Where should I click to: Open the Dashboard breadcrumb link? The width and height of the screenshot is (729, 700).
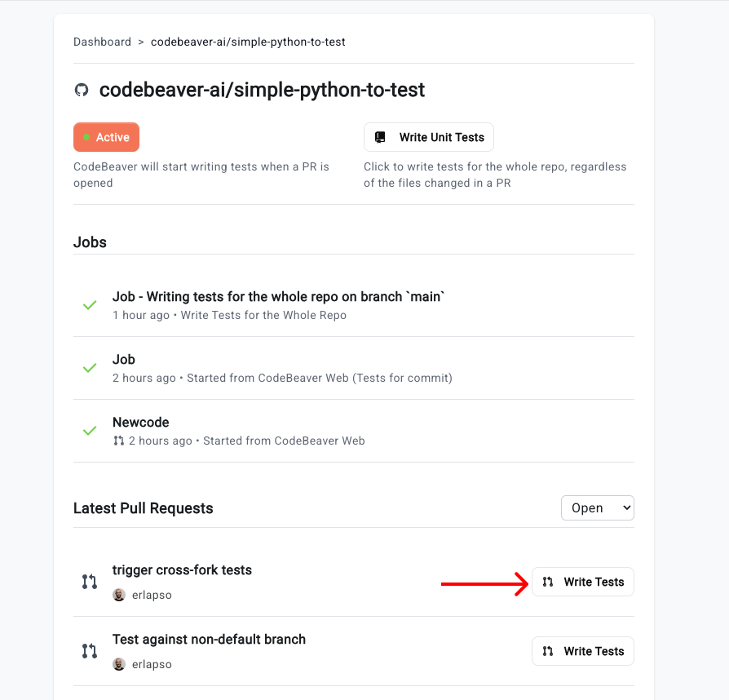point(102,42)
